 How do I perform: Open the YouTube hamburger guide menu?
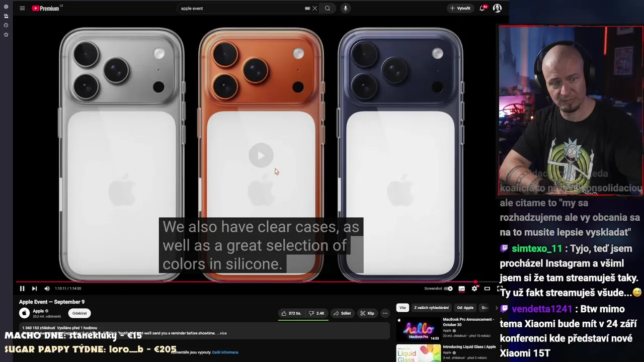(x=22, y=8)
